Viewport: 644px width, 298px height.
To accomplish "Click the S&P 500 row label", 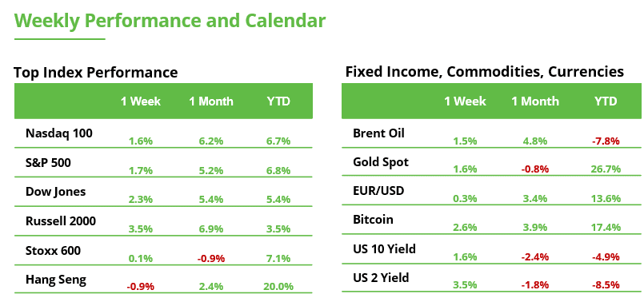I will click(x=48, y=163).
